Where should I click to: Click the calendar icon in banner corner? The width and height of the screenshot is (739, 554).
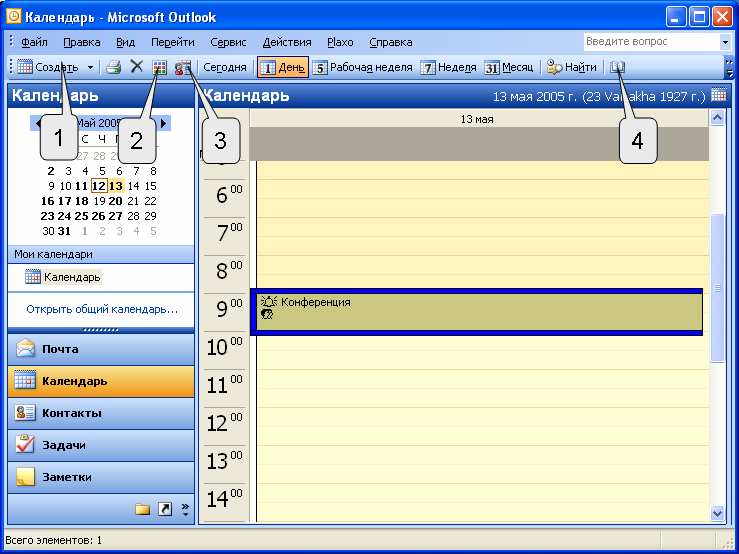[718, 95]
